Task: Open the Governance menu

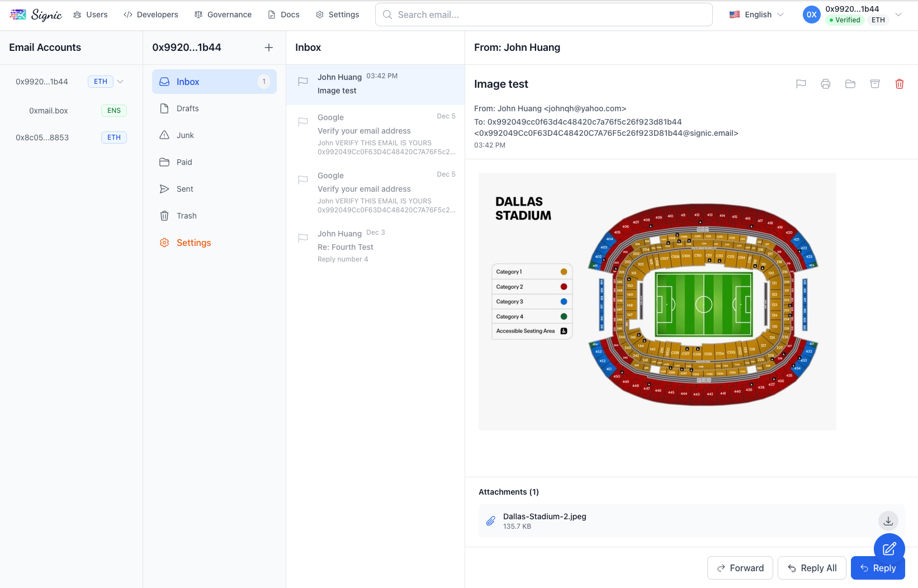Action: pyautogui.click(x=223, y=15)
